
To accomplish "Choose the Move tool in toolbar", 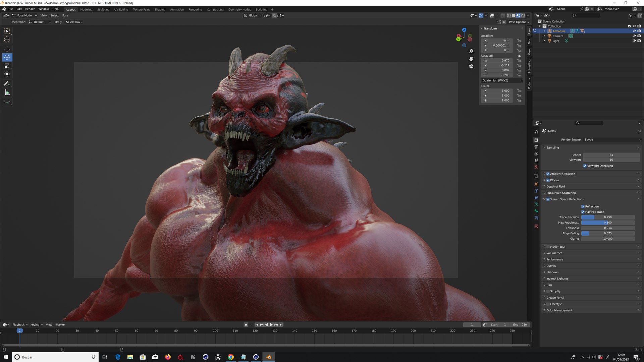I will pyautogui.click(x=7, y=49).
